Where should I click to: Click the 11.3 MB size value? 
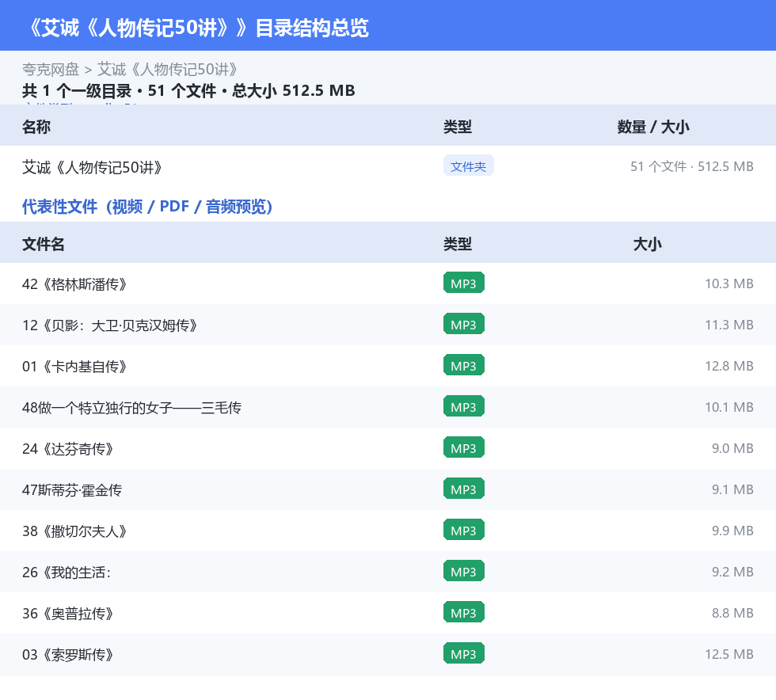[x=729, y=325]
